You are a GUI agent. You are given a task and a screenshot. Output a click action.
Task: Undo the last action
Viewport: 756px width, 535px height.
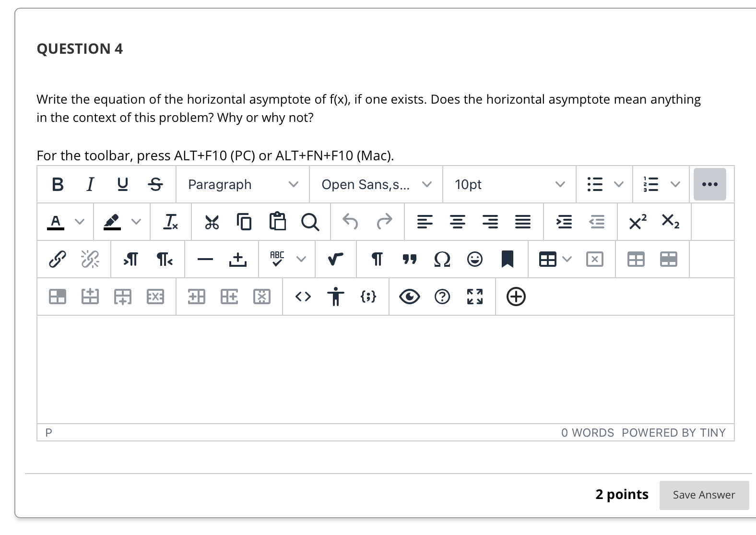[351, 222]
